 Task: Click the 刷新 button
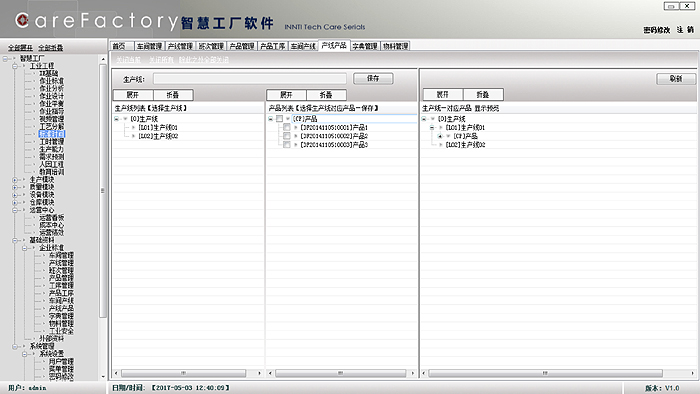point(676,79)
